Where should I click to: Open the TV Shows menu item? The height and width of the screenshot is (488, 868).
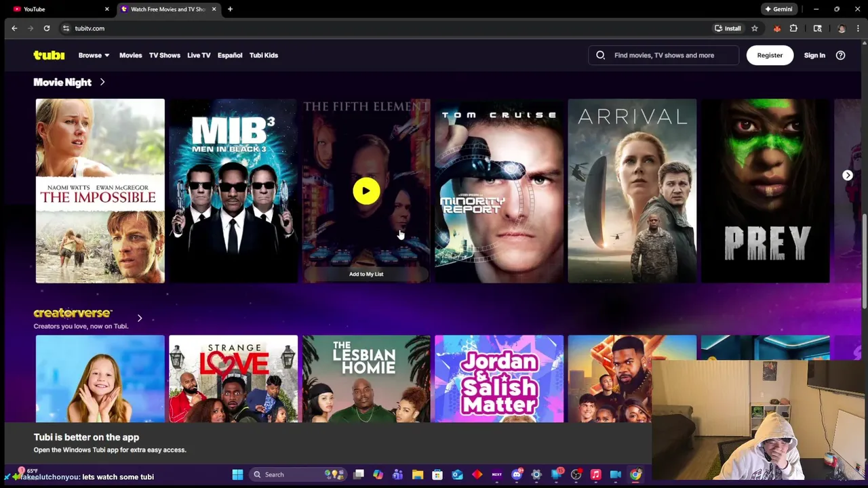[x=165, y=56]
